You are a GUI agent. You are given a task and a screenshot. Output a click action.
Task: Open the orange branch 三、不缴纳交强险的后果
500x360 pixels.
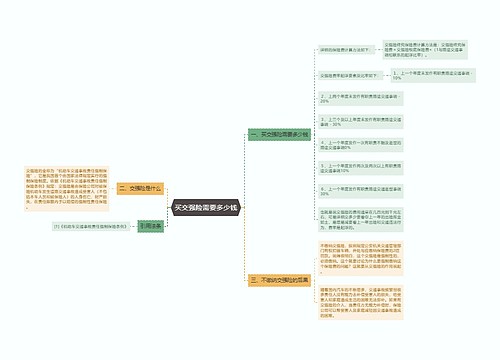coord(279,280)
